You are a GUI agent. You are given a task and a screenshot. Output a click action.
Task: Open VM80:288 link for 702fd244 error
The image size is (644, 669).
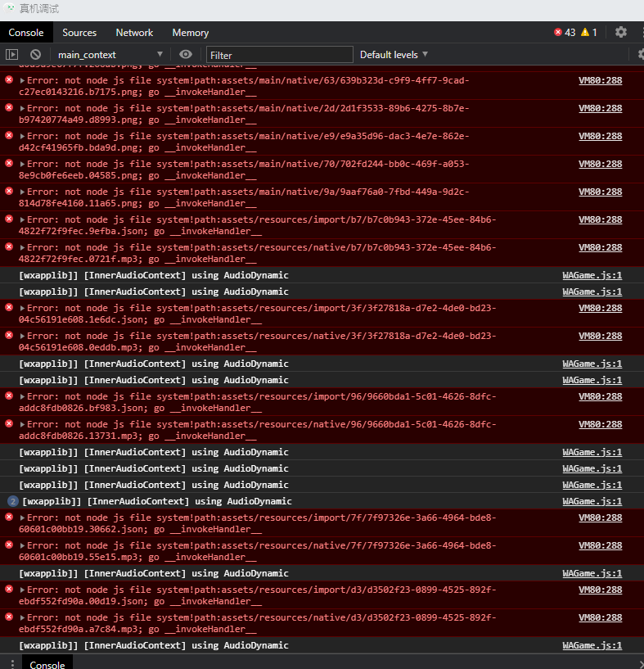point(600,164)
